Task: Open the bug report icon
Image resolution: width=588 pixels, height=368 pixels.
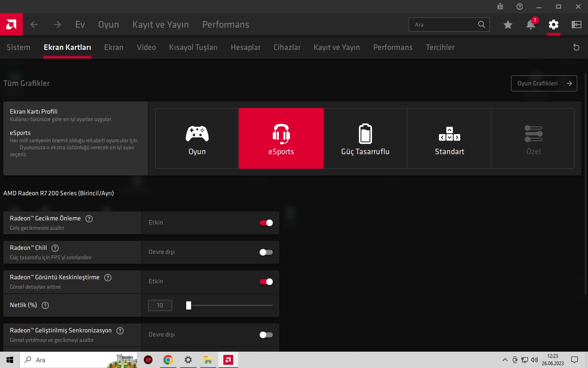Action: (x=500, y=7)
